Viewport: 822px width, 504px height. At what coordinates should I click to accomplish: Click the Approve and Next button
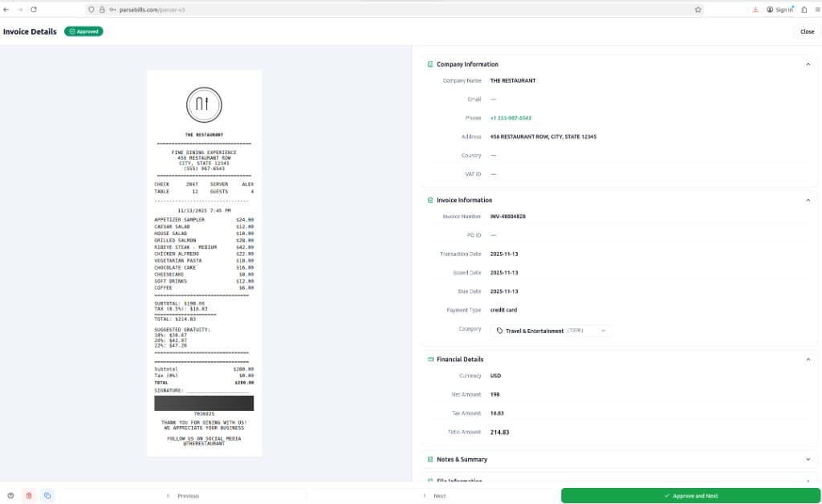692,495
